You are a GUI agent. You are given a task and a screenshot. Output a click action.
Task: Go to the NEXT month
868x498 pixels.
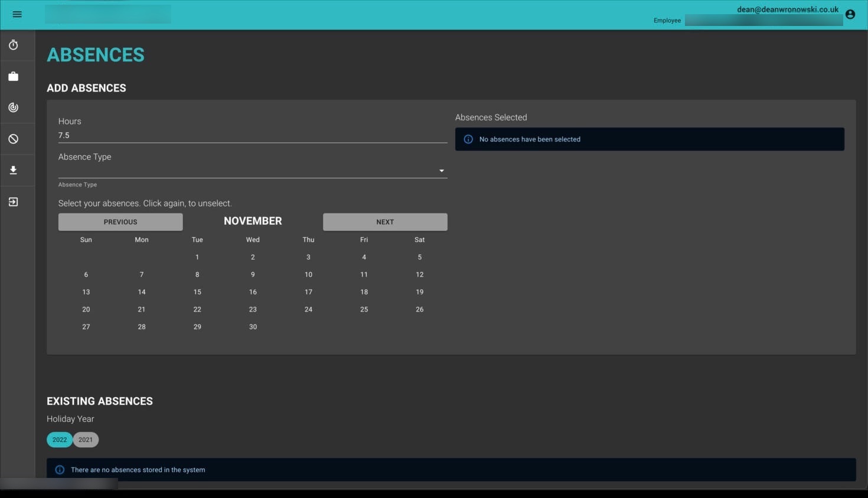(385, 222)
